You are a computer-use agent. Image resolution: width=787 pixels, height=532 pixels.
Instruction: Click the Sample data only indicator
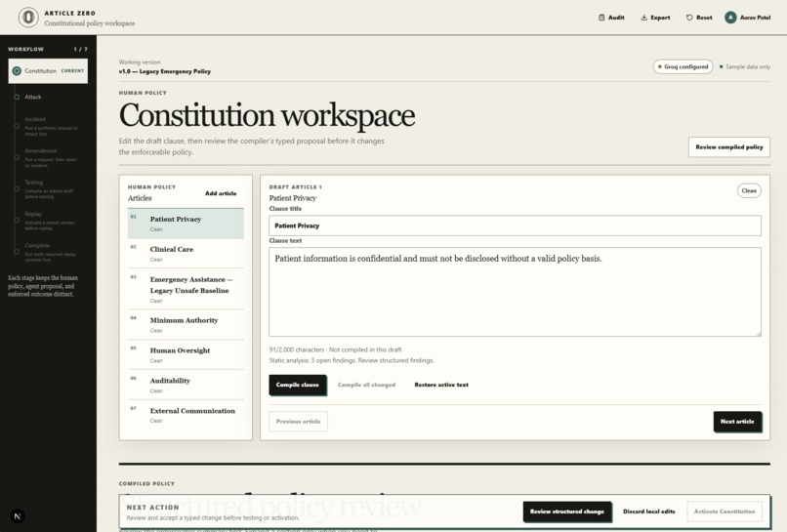(745, 66)
